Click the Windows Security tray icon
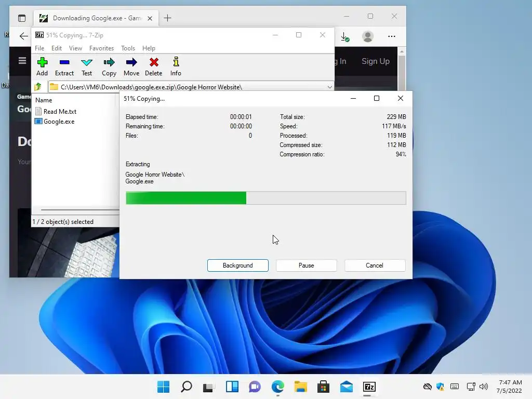The width and height of the screenshot is (532, 399). click(441, 387)
